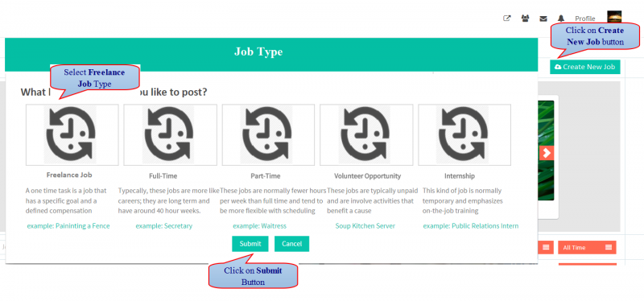644x301 pixels.
Task: Click the profile avatar thumbnail
Action: 614,17
